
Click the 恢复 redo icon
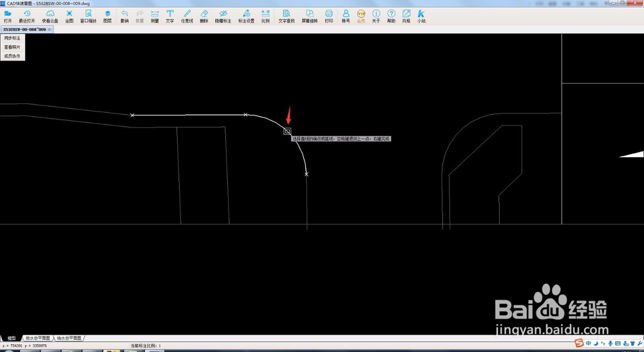tap(140, 16)
